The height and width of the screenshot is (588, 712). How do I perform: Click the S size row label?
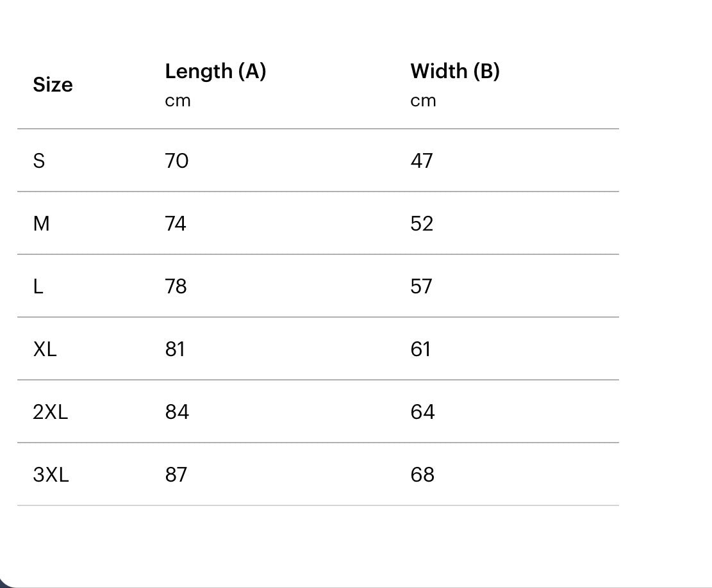coord(39,161)
